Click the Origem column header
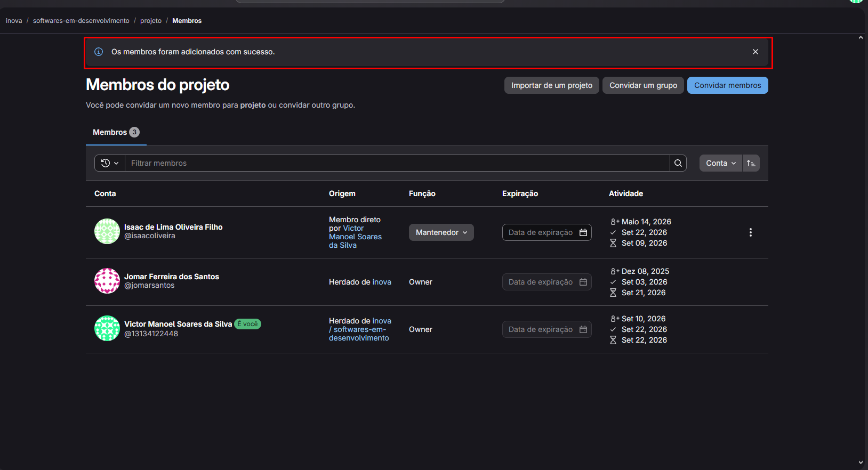 pyautogui.click(x=342, y=193)
